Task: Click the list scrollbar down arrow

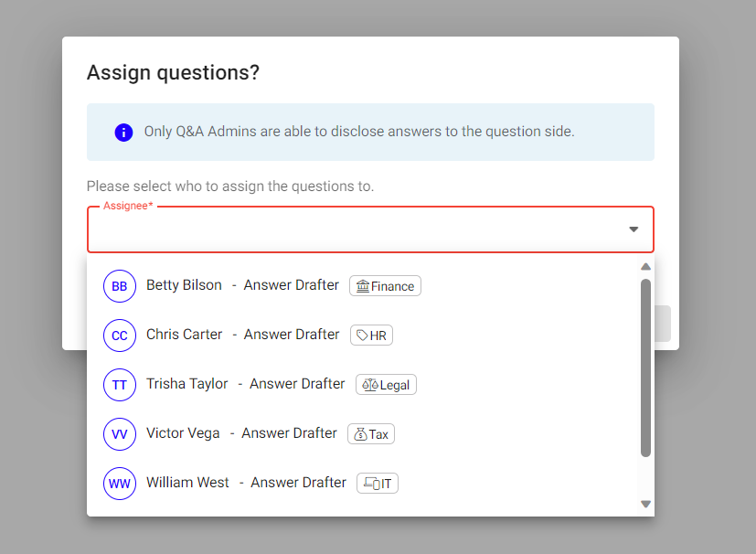Action: [x=645, y=505]
